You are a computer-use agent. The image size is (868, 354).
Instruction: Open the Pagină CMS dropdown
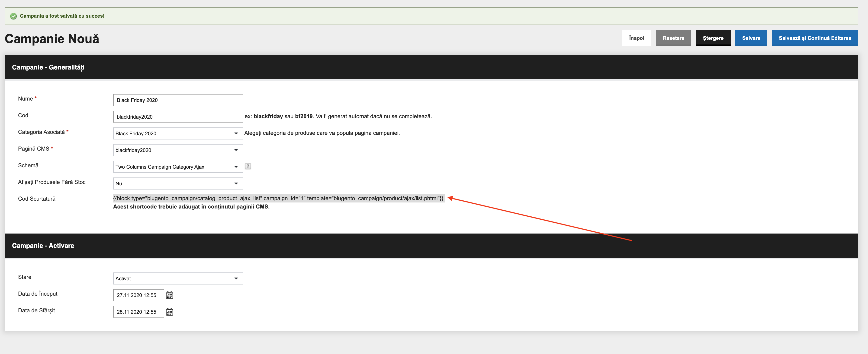[178, 150]
